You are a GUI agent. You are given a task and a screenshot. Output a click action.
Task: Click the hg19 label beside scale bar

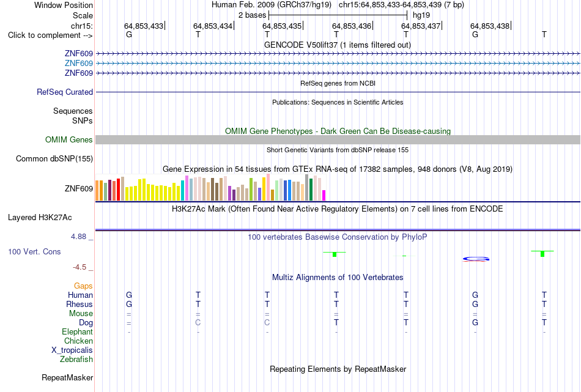(x=421, y=15)
